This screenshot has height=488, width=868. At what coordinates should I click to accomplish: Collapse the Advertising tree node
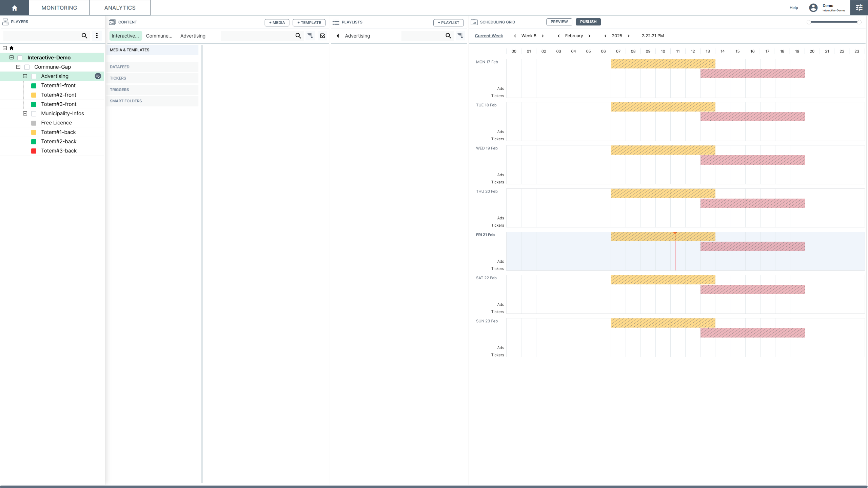25,76
